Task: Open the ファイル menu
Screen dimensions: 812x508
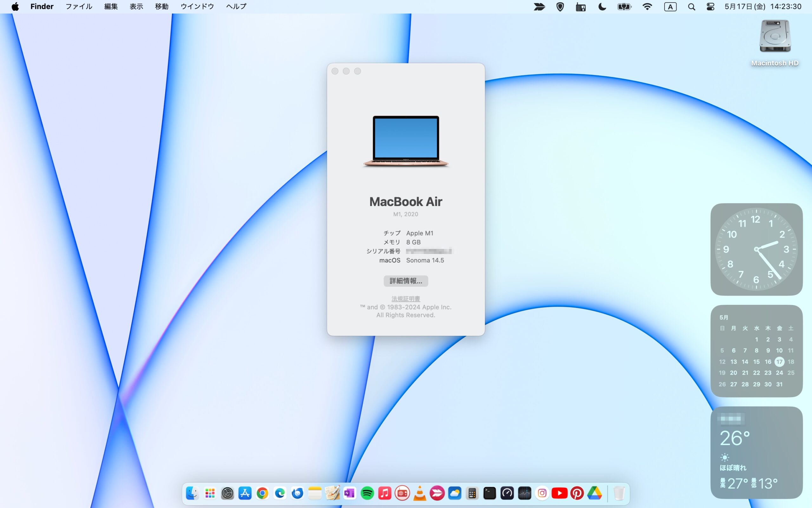Action: pyautogui.click(x=79, y=7)
